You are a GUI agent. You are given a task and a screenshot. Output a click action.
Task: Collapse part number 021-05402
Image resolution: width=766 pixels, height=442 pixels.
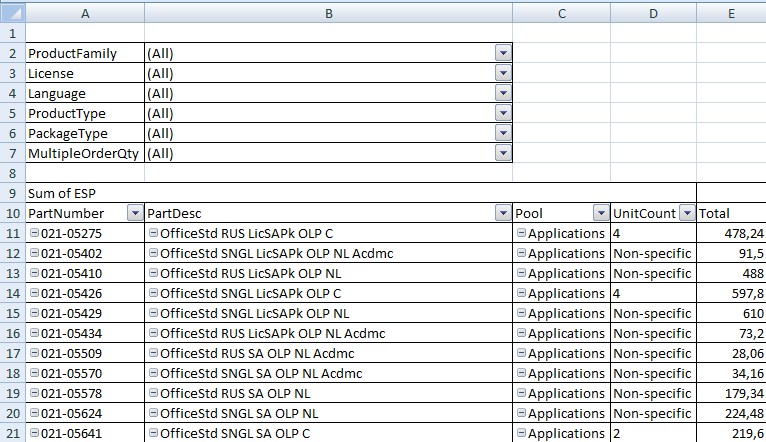(34, 253)
